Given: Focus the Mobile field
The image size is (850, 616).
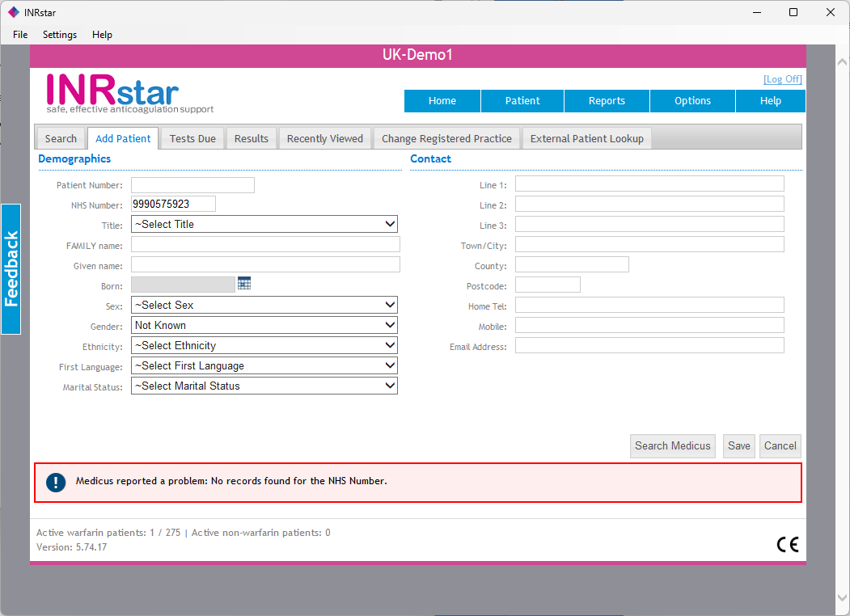Looking at the screenshot, I should [x=649, y=325].
